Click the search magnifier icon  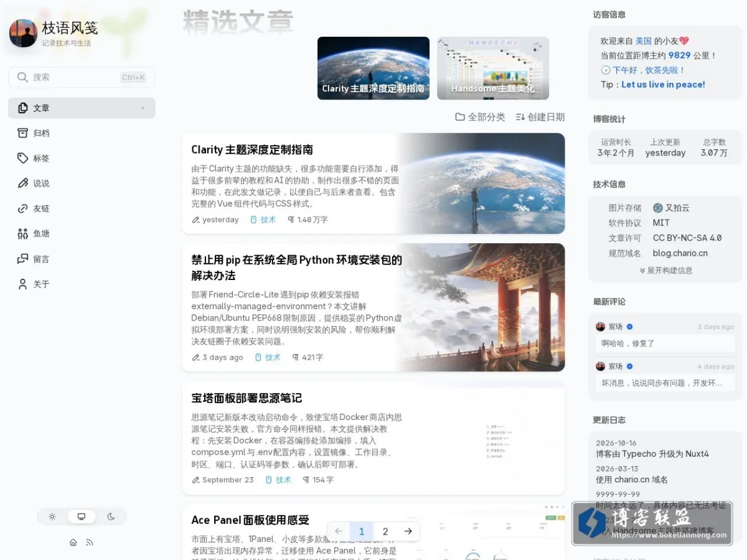click(x=22, y=77)
